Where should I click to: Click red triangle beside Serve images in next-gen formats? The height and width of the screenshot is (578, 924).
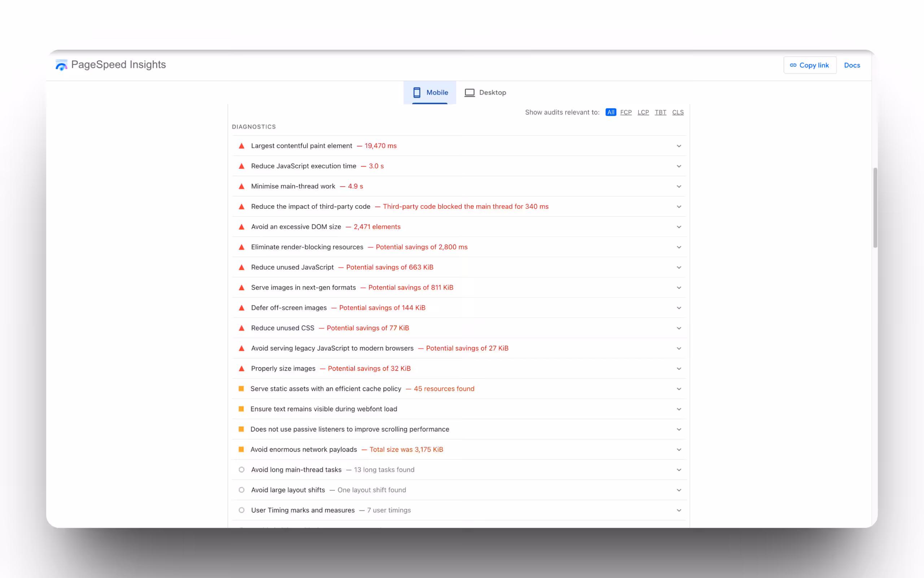click(x=241, y=288)
